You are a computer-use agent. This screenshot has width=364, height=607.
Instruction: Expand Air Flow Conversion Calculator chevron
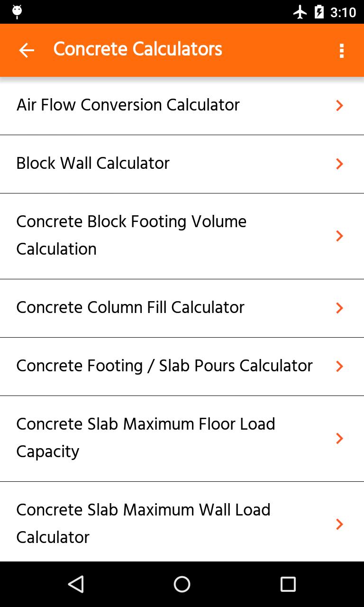coord(339,106)
